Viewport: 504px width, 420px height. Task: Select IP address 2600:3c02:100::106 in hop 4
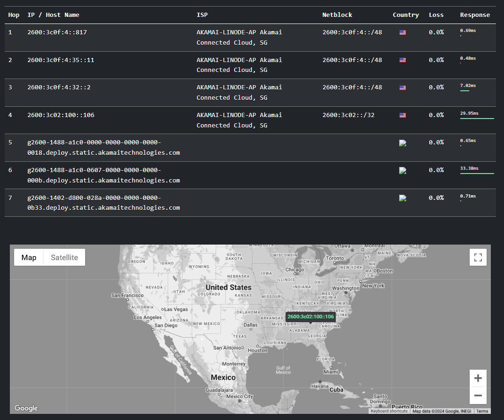coord(61,115)
